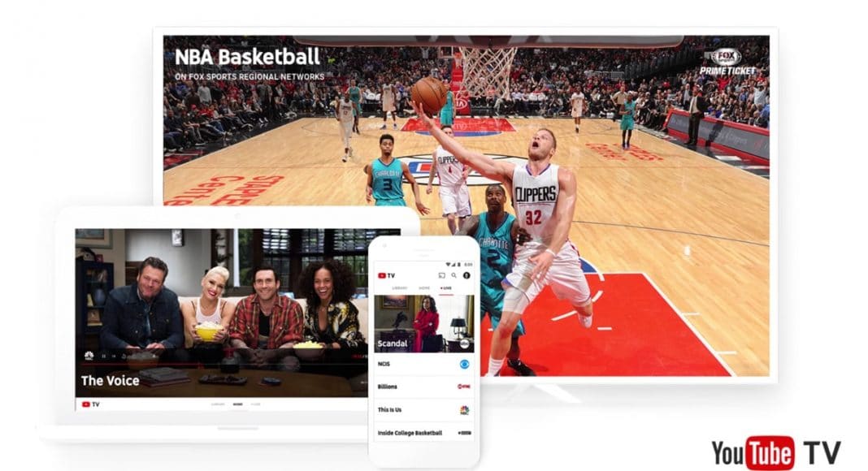The image size is (868, 471).
Task: Click the YouTube TV logo on the phone
Action: coord(386,274)
